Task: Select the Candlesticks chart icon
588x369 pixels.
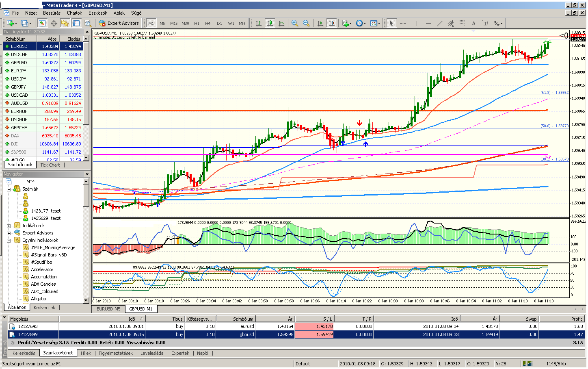Action: [x=270, y=23]
